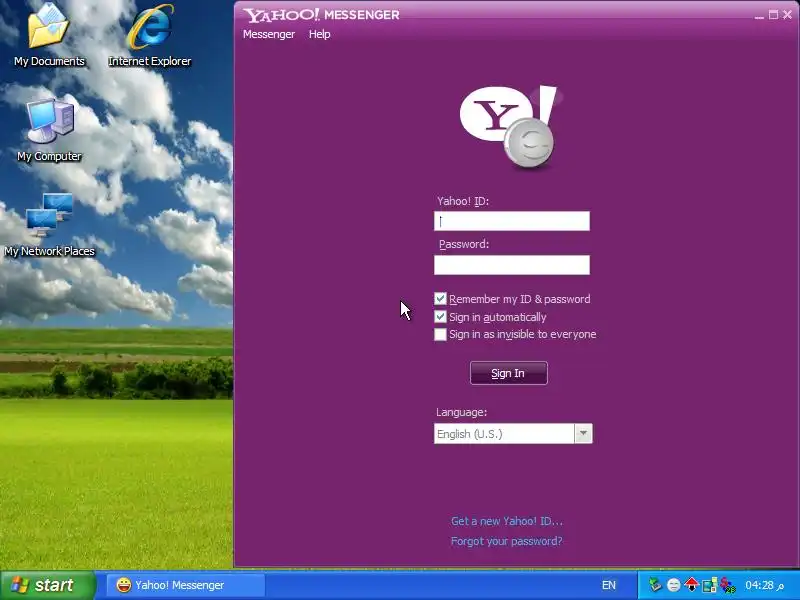Image resolution: width=800 pixels, height=600 pixels.
Task: Open the Windows start menu
Action: (x=47, y=585)
